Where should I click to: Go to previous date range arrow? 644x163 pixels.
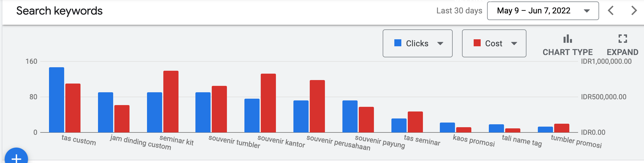pyautogui.click(x=611, y=11)
